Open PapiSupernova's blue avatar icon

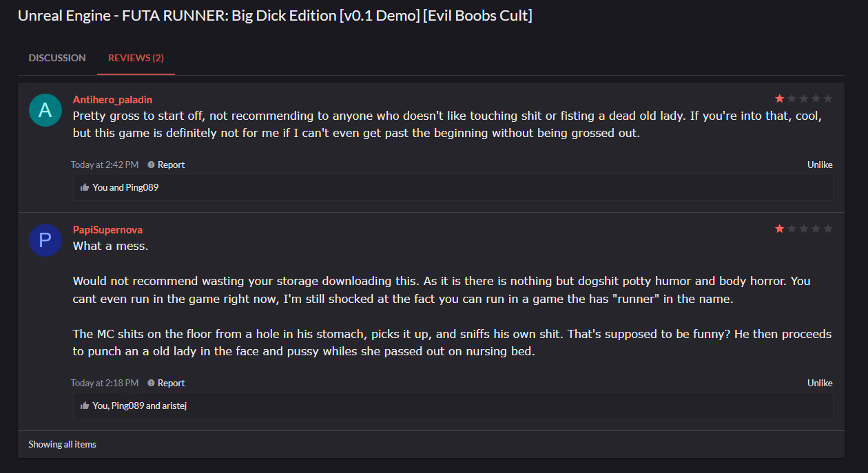point(45,240)
